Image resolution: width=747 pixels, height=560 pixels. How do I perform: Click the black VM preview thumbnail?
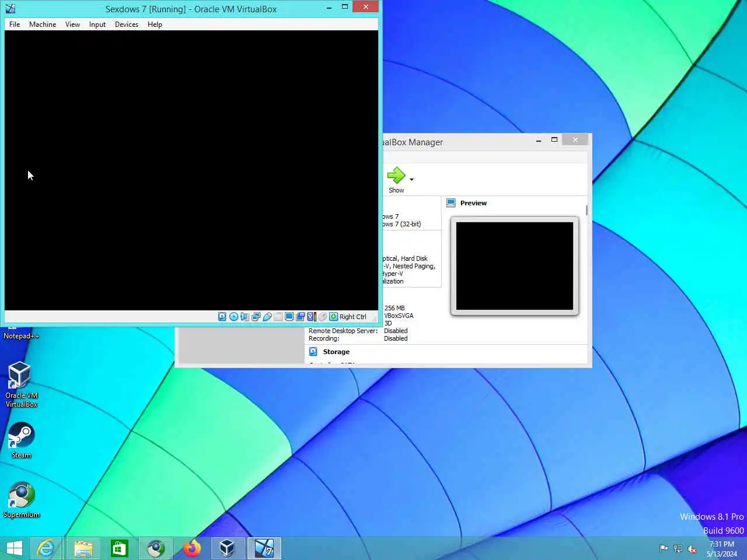click(515, 266)
